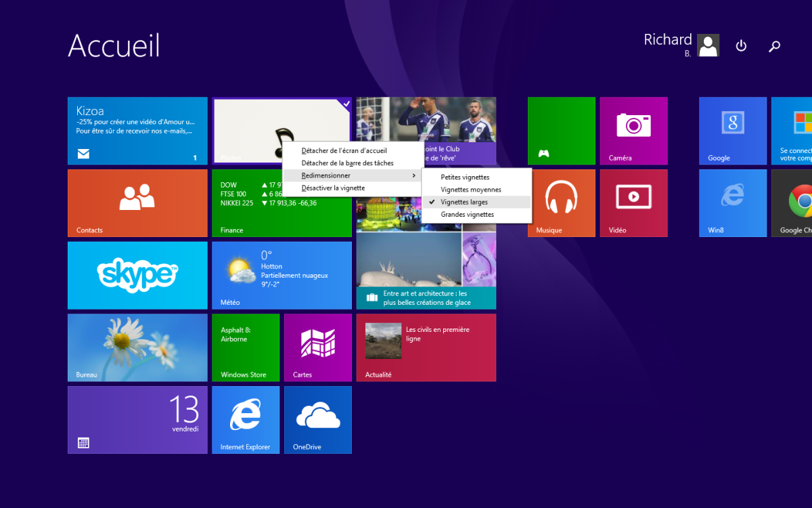Open the Bureau desktop tile

(137, 347)
